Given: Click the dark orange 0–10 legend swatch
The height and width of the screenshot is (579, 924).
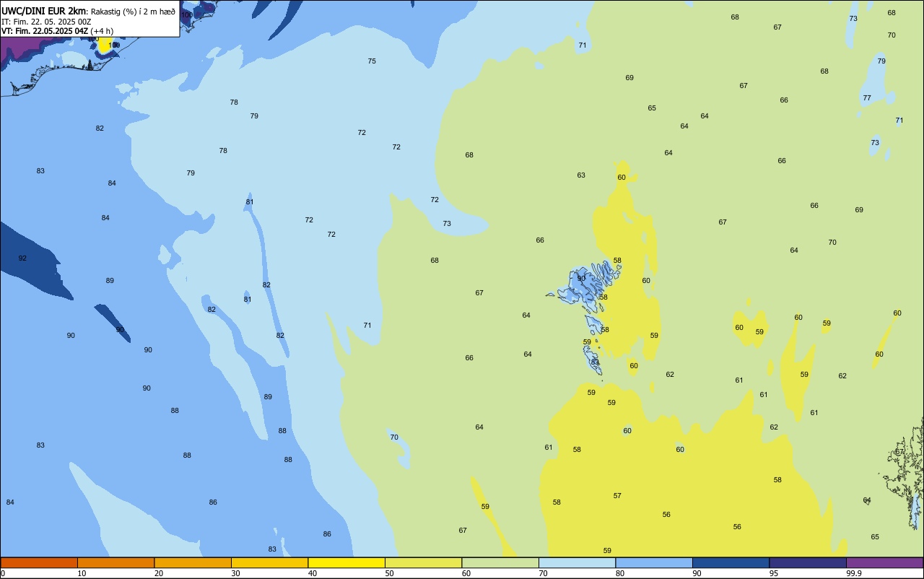Looking at the screenshot, I should (39, 562).
